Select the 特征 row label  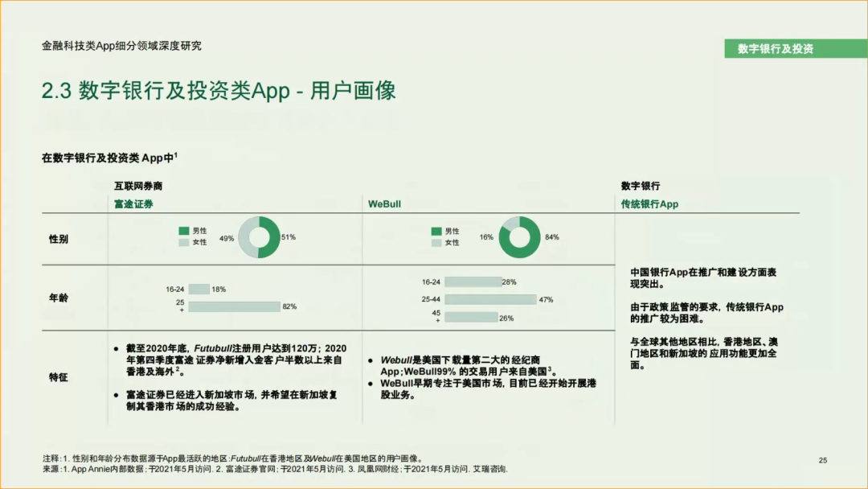59,378
